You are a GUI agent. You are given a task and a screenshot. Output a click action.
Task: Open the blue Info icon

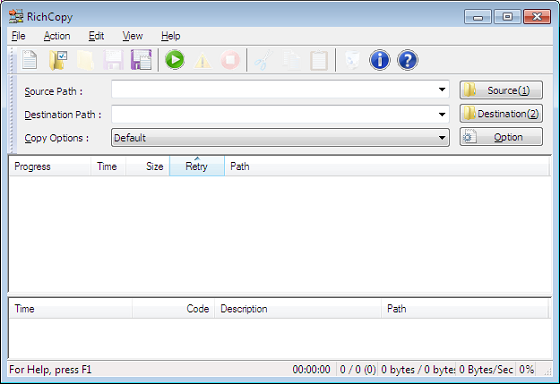click(x=380, y=60)
